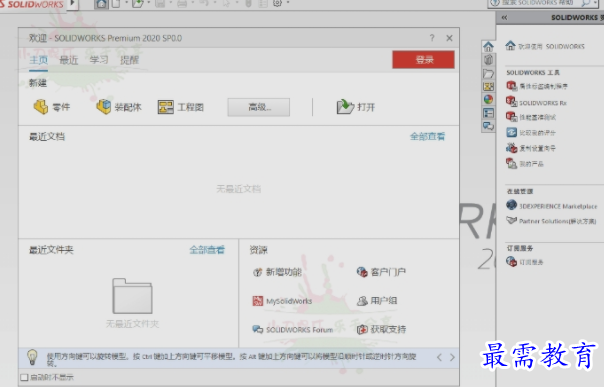The width and height of the screenshot is (604, 387).
Task: Click the empty recent folder thumbnail
Action: [x=132, y=296]
